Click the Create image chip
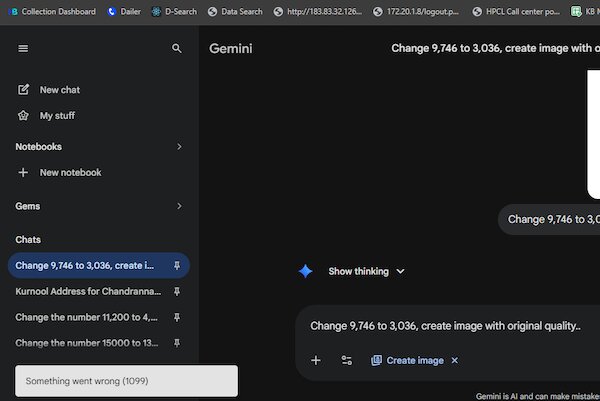 pos(408,360)
